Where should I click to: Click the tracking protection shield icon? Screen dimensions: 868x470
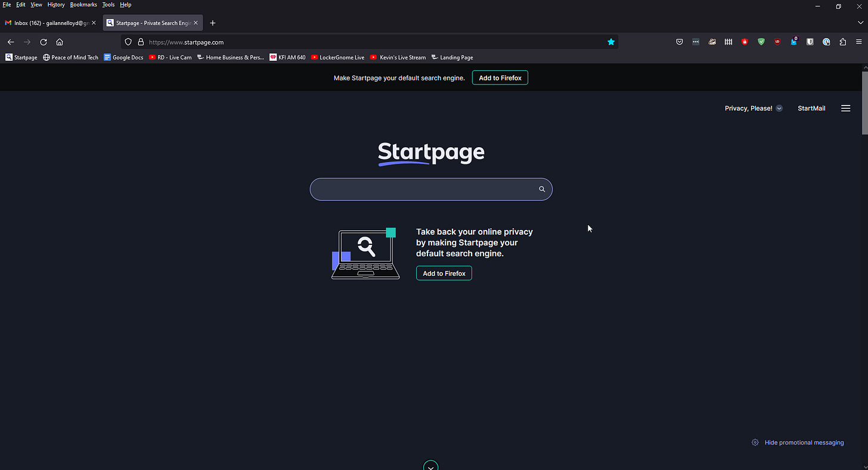click(128, 42)
